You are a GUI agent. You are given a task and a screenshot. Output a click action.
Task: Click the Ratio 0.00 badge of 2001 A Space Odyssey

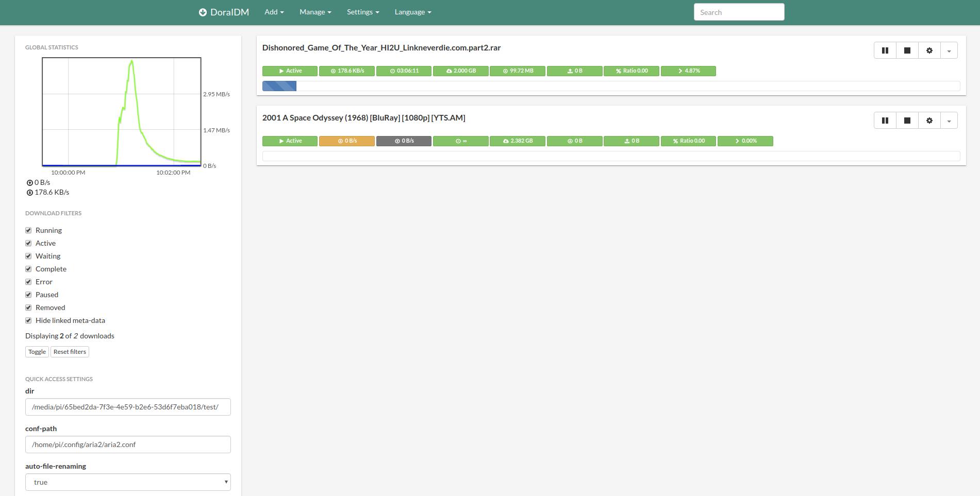(688, 141)
